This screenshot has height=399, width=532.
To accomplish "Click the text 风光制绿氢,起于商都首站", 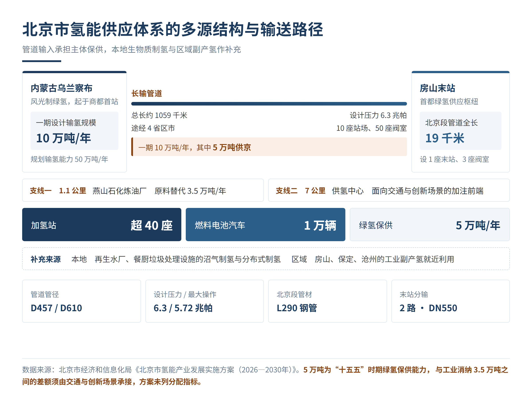I will click(74, 101).
